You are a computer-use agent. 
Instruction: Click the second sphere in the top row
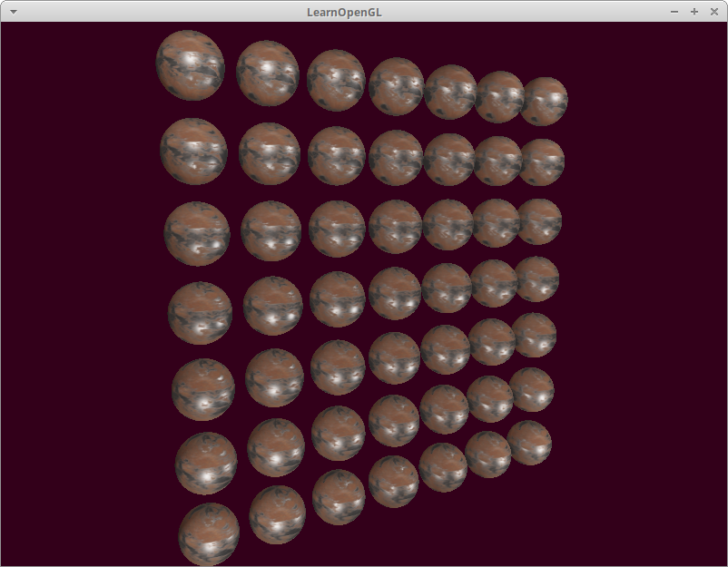(x=268, y=73)
